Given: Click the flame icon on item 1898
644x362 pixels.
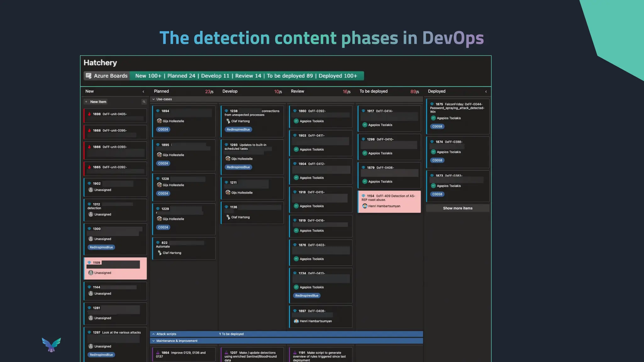Looking at the screenshot, I should click(89, 114).
